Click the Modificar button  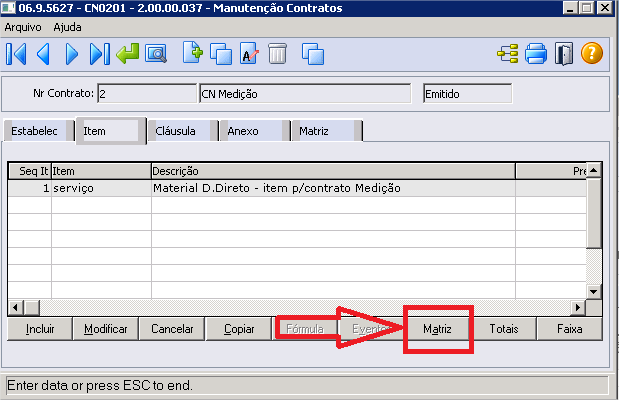coord(106,329)
